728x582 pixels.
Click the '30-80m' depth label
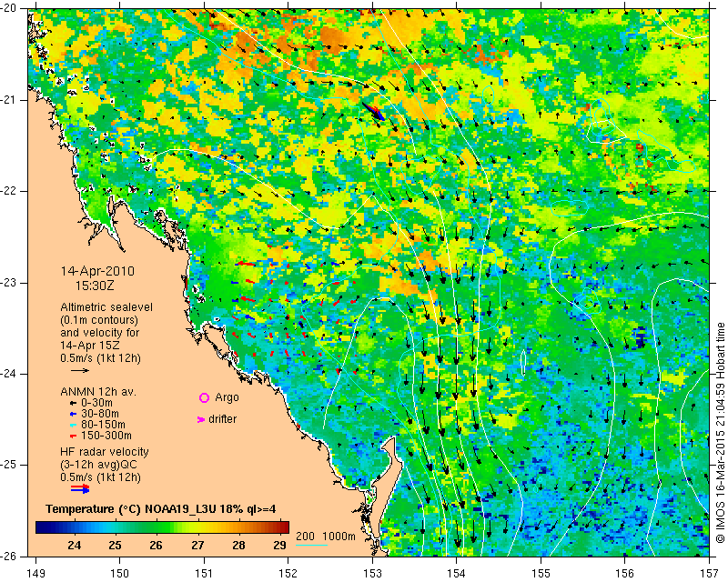pyautogui.click(x=100, y=414)
